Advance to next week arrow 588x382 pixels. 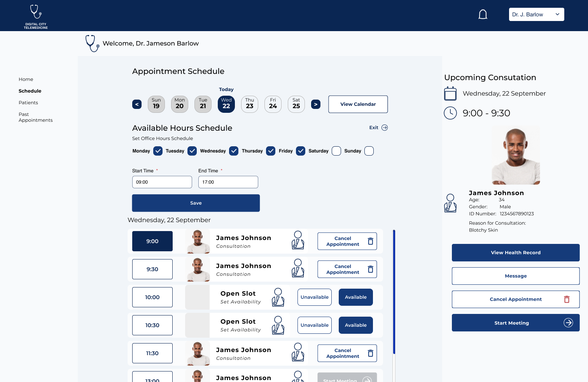316,104
